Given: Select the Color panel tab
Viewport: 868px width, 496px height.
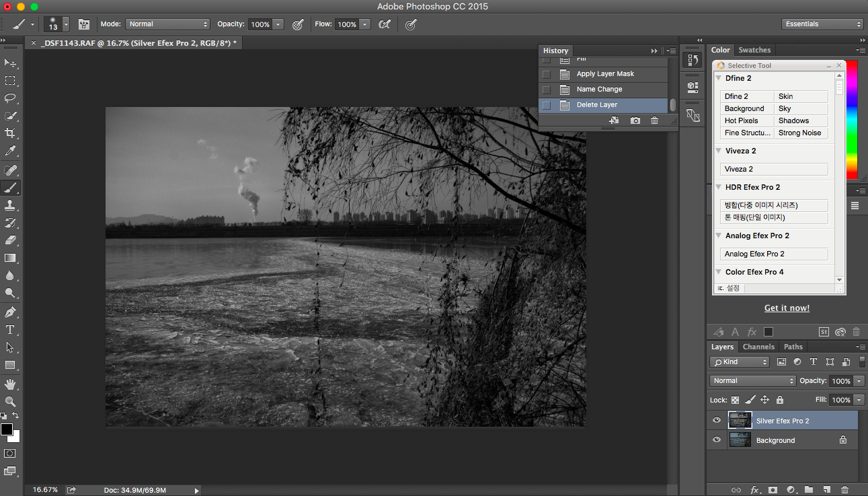Looking at the screenshot, I should [721, 50].
